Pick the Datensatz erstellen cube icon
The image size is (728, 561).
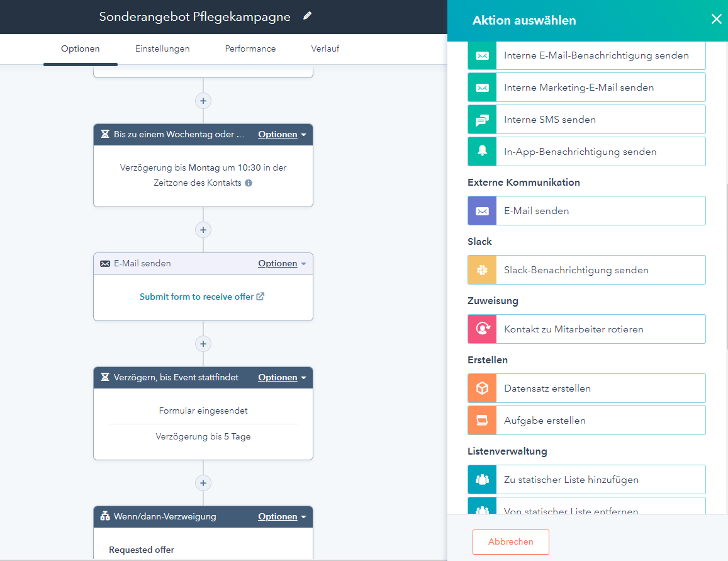click(482, 388)
